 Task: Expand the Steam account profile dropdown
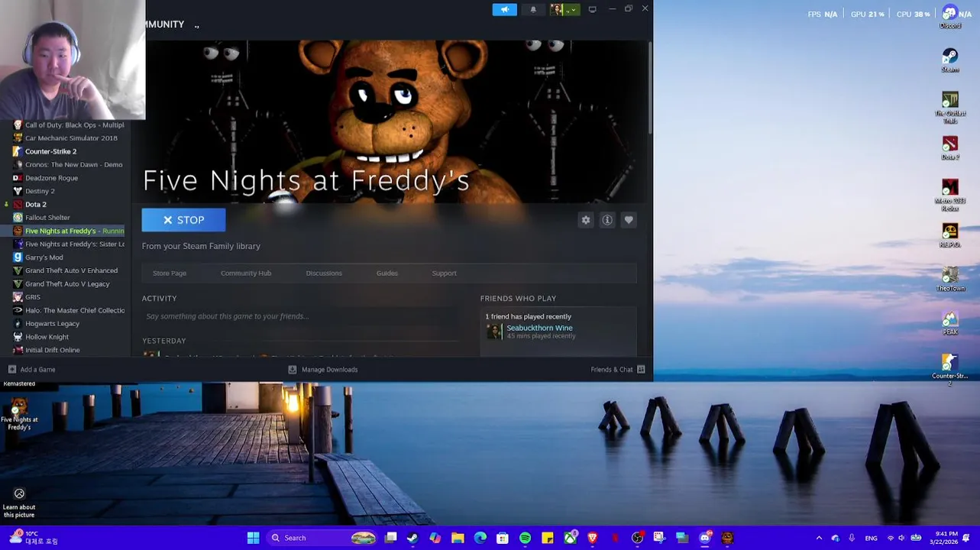(564, 9)
